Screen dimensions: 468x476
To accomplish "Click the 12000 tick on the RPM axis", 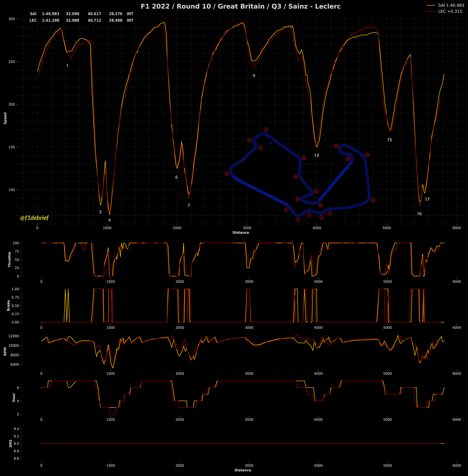I will (13, 336).
